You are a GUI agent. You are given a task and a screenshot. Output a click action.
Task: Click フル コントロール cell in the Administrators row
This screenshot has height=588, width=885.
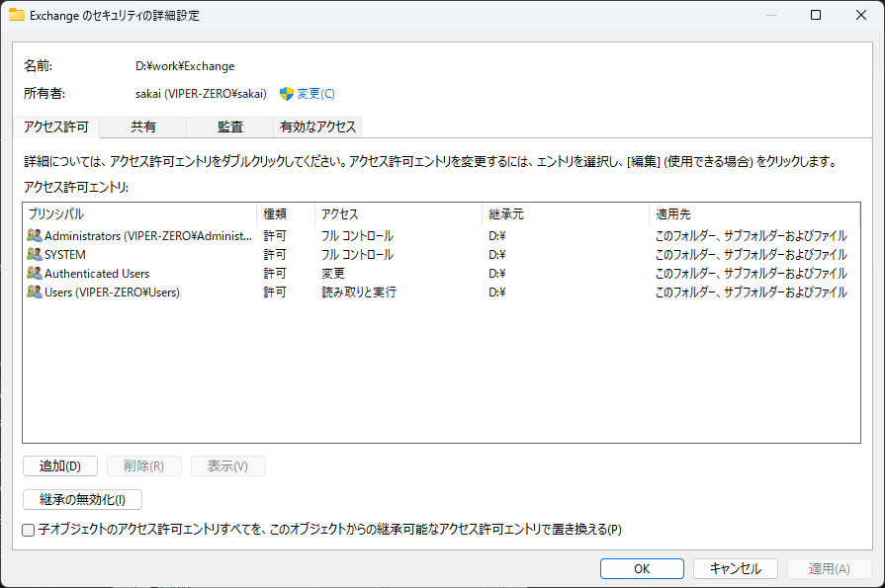pyautogui.click(x=357, y=236)
